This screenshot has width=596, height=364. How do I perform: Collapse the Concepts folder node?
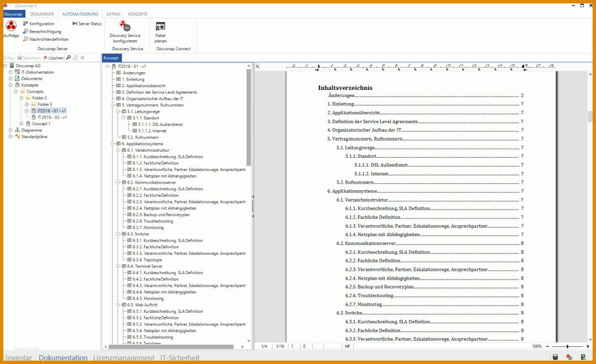pyautogui.click(x=16, y=92)
